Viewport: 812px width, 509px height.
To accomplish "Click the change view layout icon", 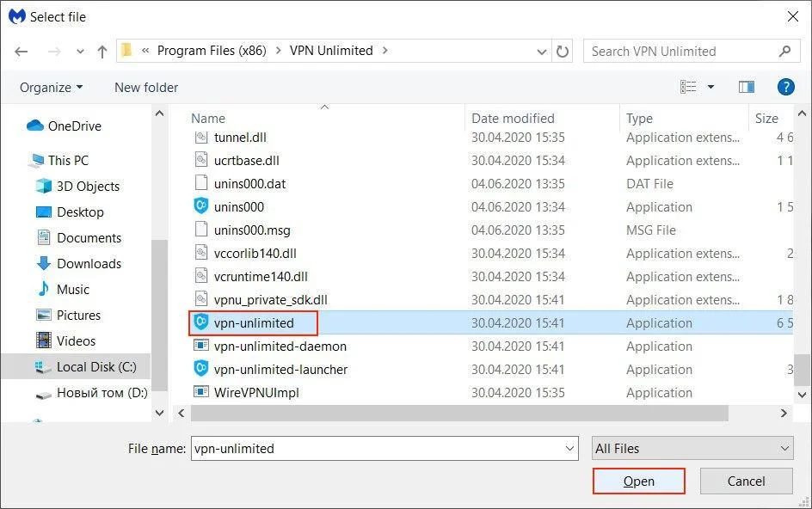I will (x=688, y=87).
